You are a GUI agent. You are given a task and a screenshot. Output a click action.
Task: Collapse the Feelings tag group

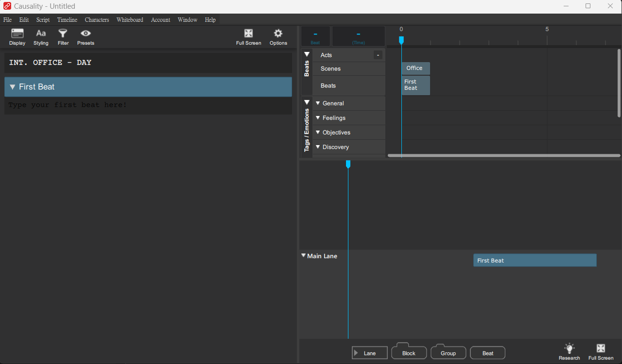coord(318,118)
